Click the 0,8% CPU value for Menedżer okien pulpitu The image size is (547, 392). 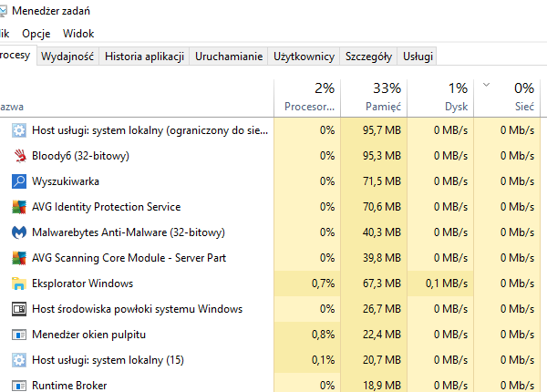(323, 335)
